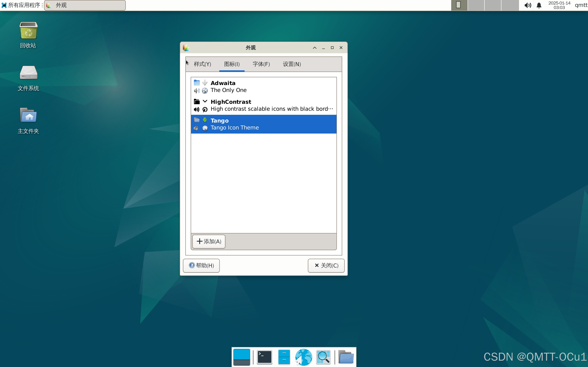Open the 设置(N) tab
Image resolution: width=588 pixels, height=367 pixels.
tap(292, 64)
